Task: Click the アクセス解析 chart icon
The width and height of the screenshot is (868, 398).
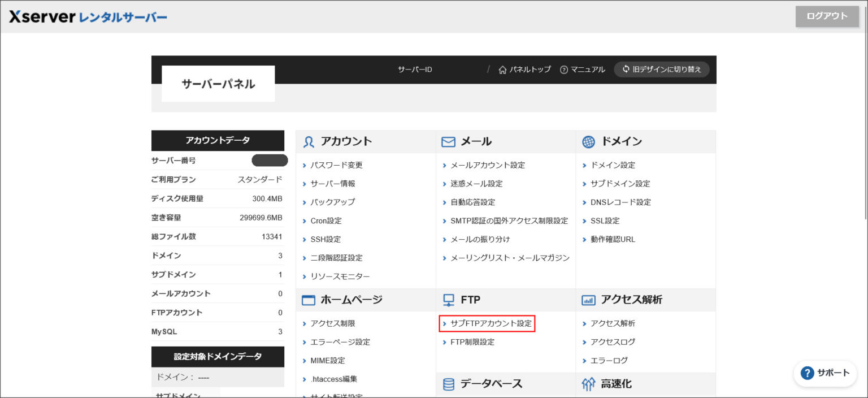Action: click(x=588, y=300)
